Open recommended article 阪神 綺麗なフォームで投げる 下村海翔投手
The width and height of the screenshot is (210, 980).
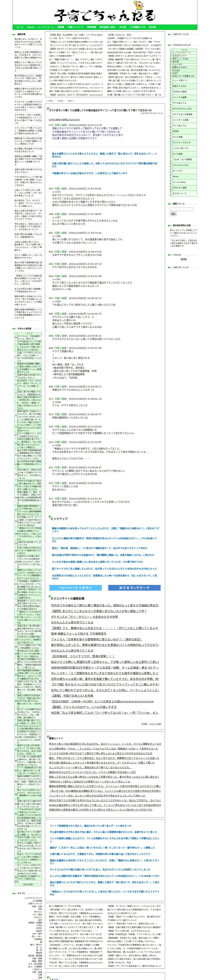(x=79, y=633)
